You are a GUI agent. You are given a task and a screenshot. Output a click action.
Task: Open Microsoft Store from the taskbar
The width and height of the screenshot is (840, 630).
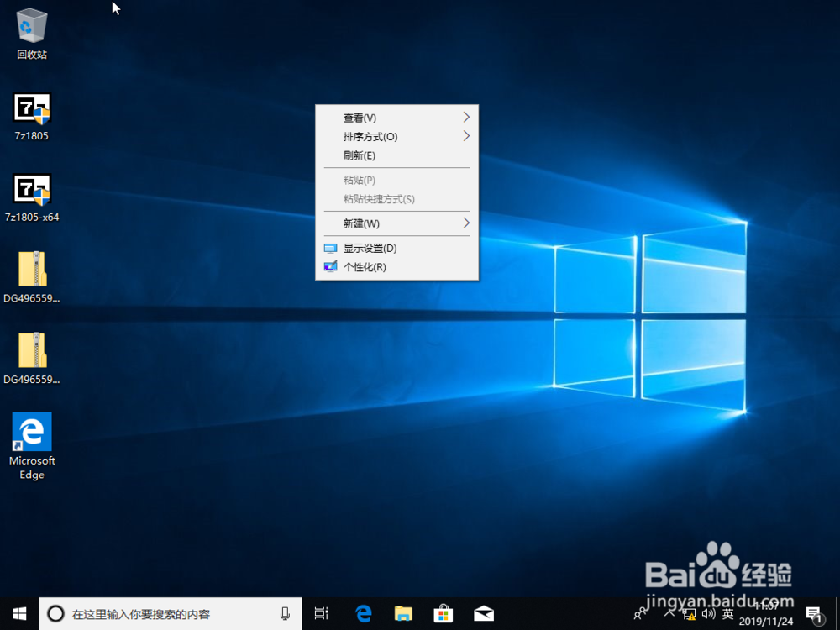tap(443, 613)
